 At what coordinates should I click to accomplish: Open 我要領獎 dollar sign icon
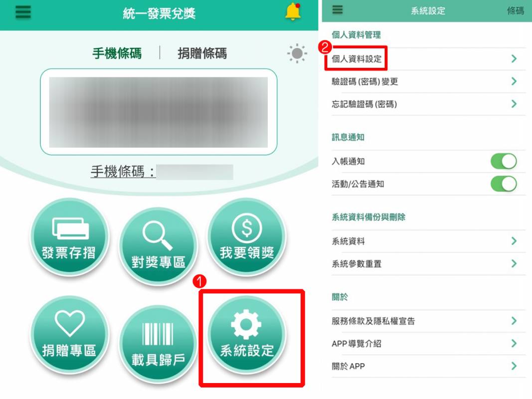pyautogui.click(x=247, y=236)
